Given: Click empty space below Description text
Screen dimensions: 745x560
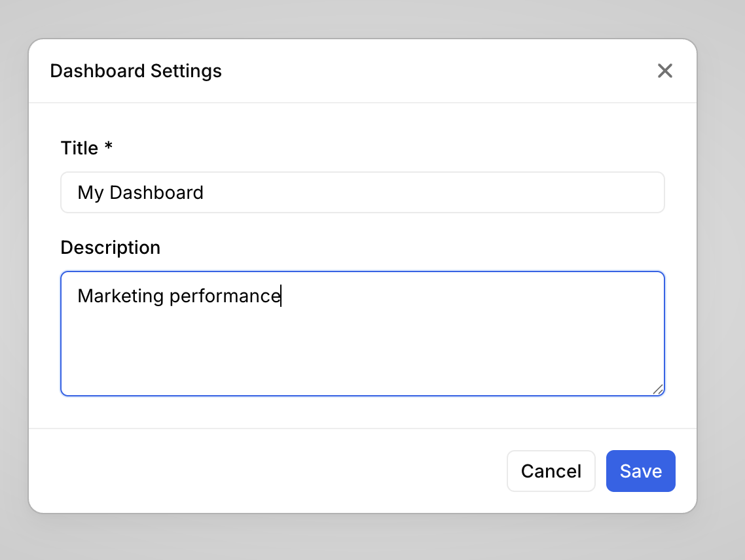Looking at the screenshot, I should pyautogui.click(x=362, y=357).
